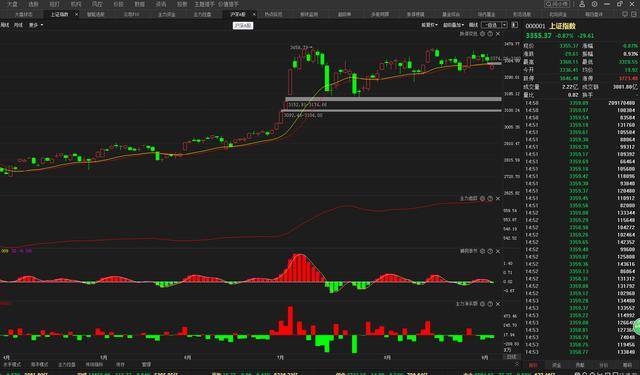Click the search box in title bar
The height and width of the screenshot is (375, 640).
coord(557,4)
